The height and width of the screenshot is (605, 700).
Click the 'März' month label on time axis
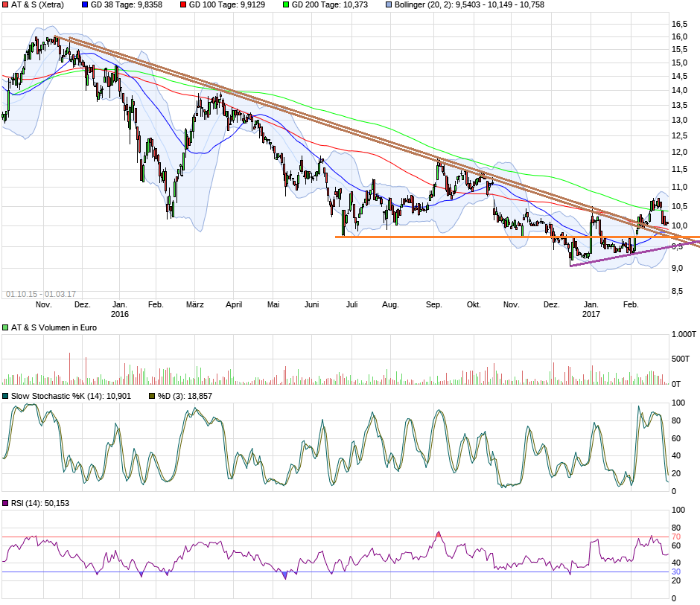click(x=194, y=304)
